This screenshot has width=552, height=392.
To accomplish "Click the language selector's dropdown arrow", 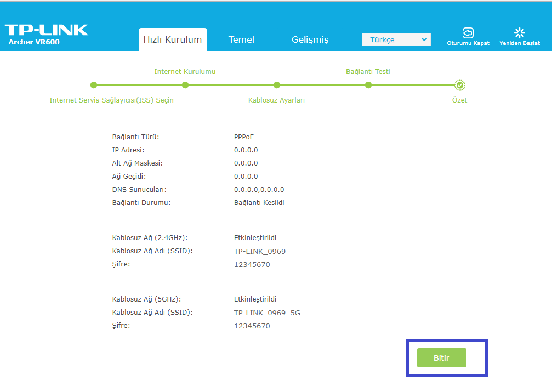I will tap(425, 39).
